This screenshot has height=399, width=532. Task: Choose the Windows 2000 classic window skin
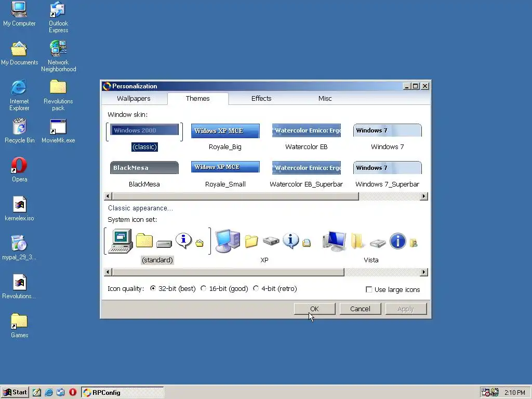pyautogui.click(x=144, y=137)
